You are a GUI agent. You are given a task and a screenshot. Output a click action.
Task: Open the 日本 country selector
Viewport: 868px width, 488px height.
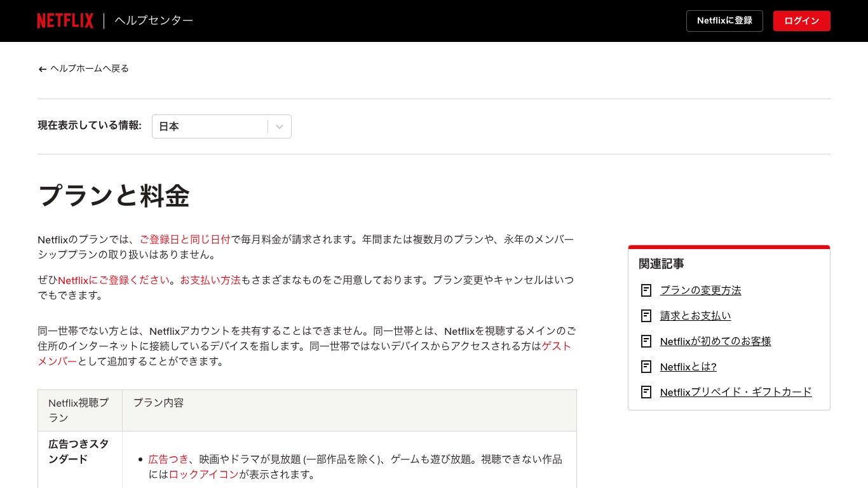[222, 126]
